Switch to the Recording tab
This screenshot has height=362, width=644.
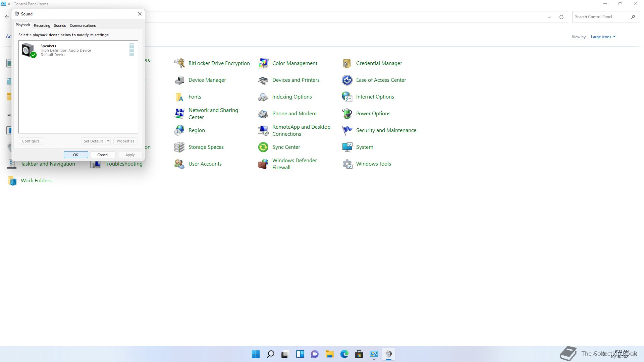click(42, 25)
